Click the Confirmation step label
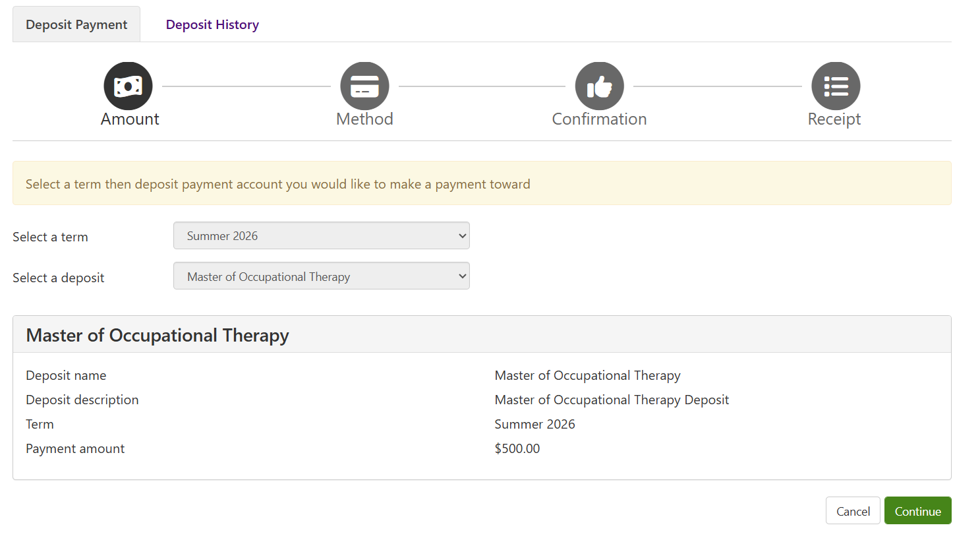 (599, 119)
